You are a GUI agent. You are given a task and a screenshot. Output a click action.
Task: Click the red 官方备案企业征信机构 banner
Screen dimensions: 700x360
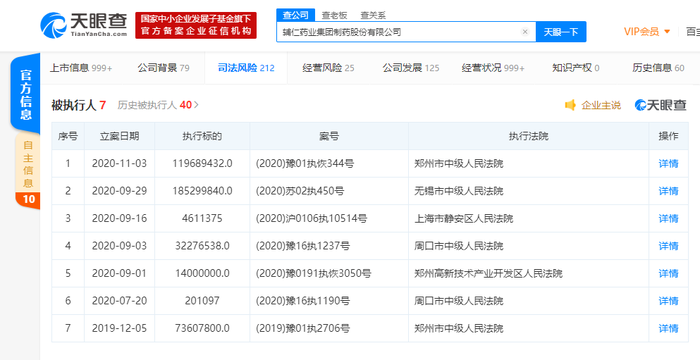[196, 25]
